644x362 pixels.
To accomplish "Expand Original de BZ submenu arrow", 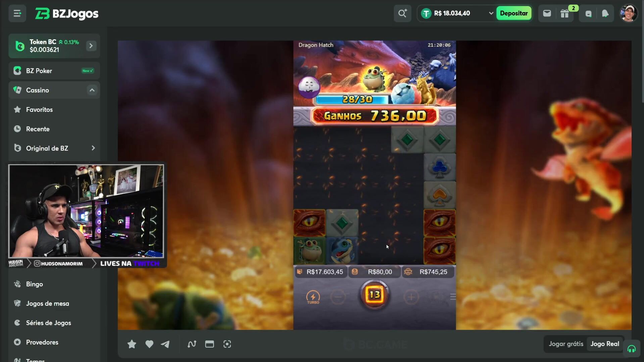I will point(93,148).
